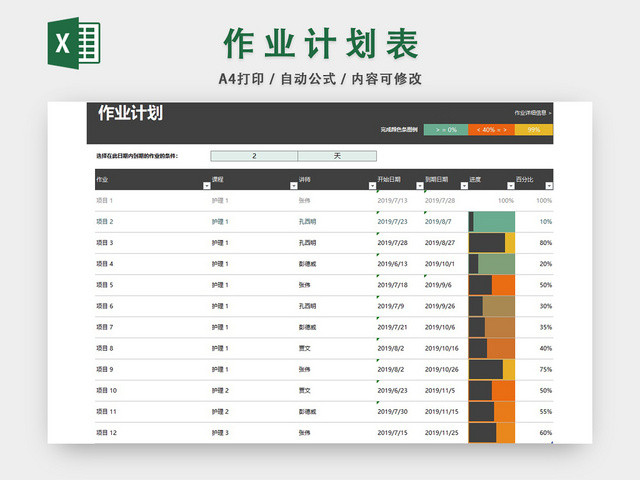640x480 pixels.
Task: Click the progress bar for 项目 9
Action: point(491,369)
